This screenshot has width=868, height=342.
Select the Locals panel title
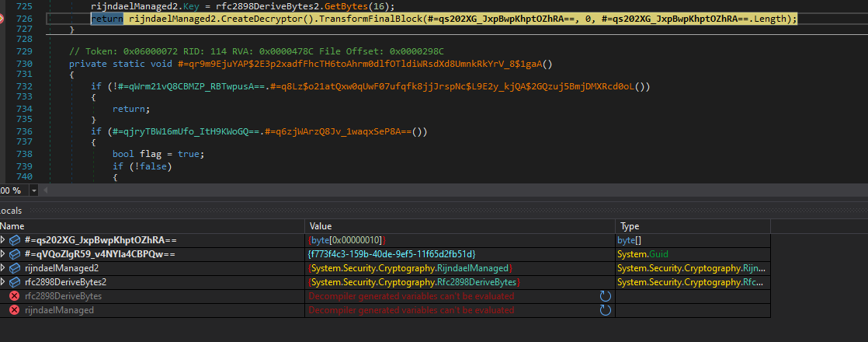[11, 211]
